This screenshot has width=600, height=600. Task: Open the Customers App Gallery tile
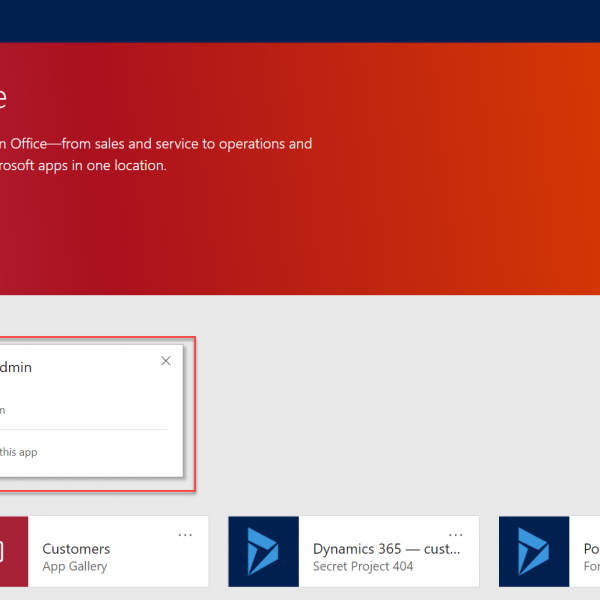[x=104, y=551]
